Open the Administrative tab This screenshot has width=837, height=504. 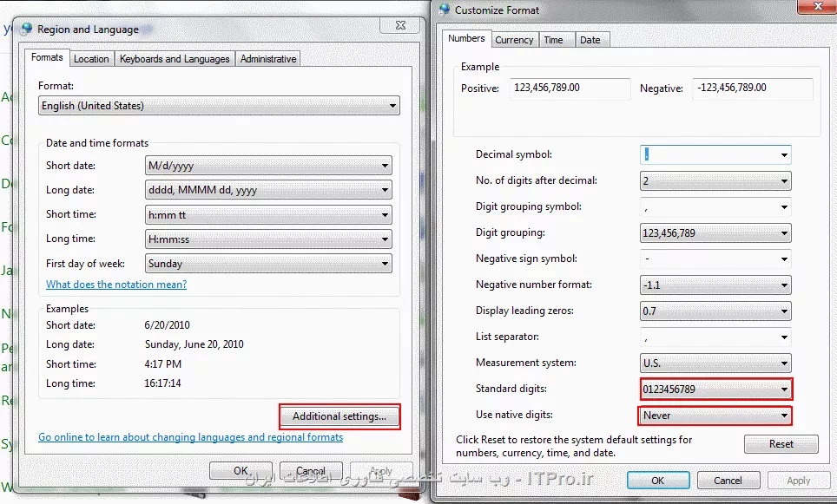pyautogui.click(x=268, y=59)
